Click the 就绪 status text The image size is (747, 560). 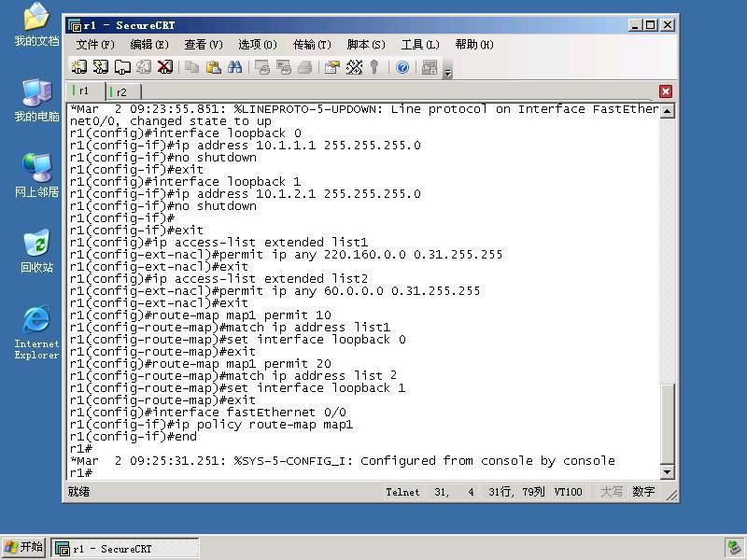(x=78, y=492)
